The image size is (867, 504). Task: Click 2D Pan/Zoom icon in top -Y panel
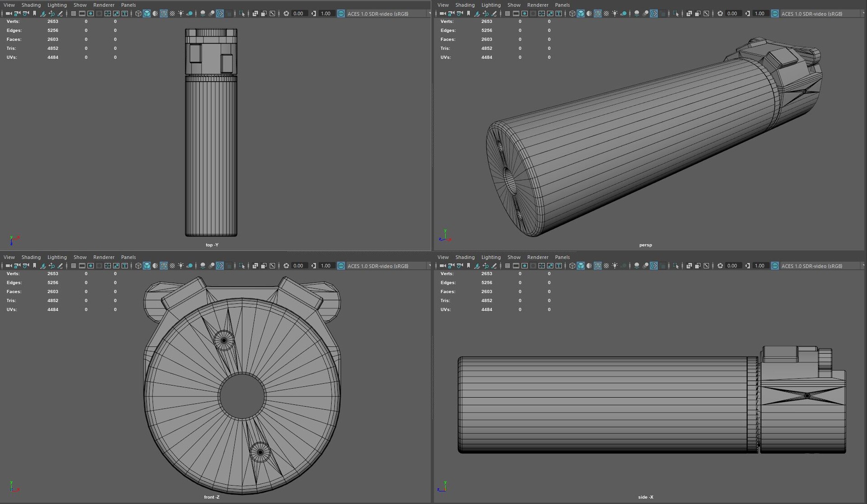pos(51,14)
